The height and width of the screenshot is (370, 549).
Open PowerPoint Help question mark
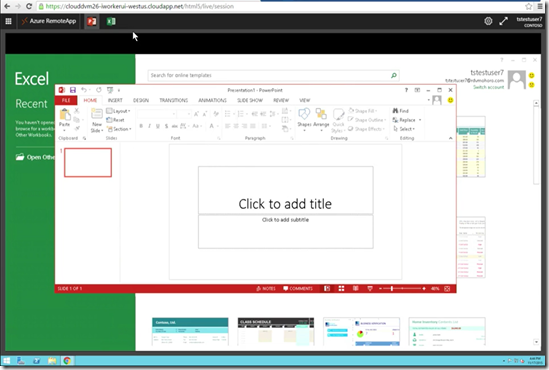click(x=406, y=90)
